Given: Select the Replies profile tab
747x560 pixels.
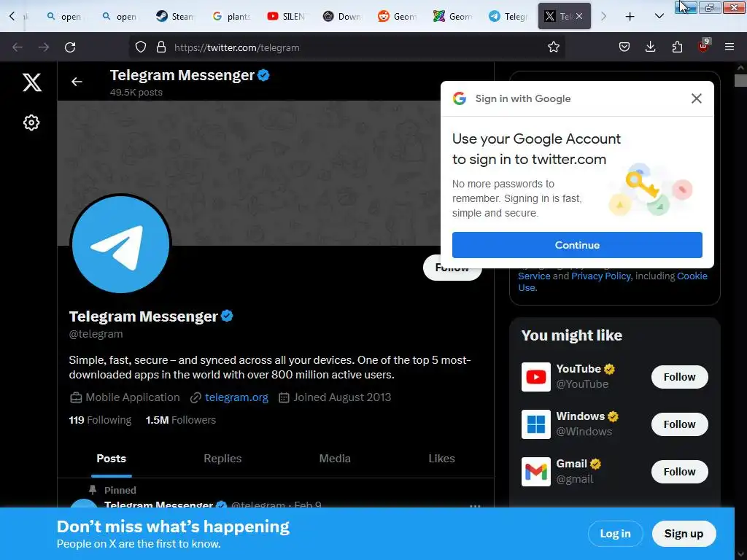Looking at the screenshot, I should pyautogui.click(x=222, y=459).
